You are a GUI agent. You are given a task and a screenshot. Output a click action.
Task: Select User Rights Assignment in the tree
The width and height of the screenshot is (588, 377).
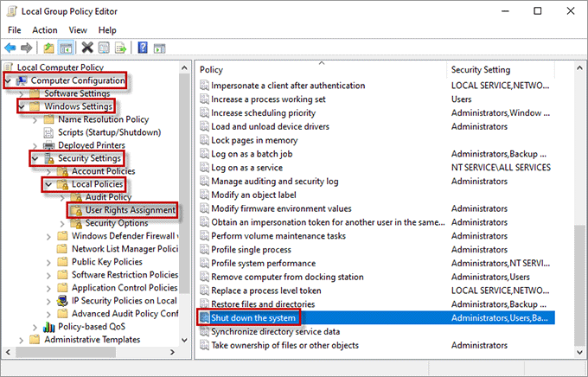130,210
